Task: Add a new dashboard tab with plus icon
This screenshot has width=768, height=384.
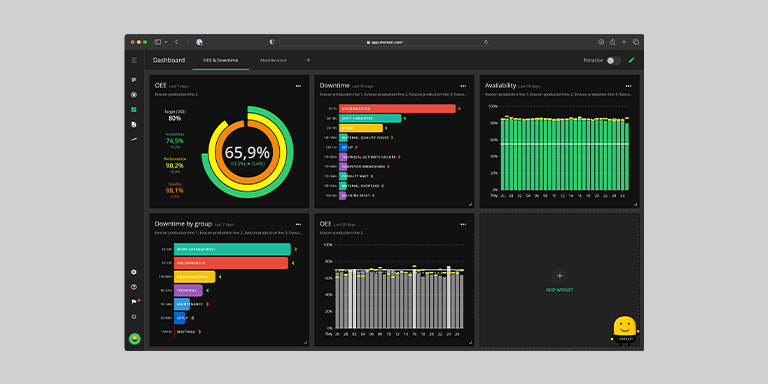Action: pos(308,60)
